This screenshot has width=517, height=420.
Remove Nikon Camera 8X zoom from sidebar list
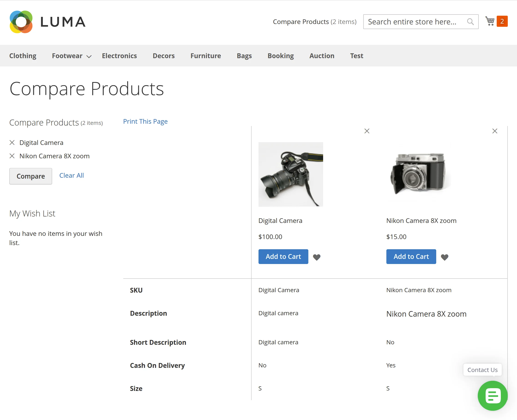[x=12, y=156]
